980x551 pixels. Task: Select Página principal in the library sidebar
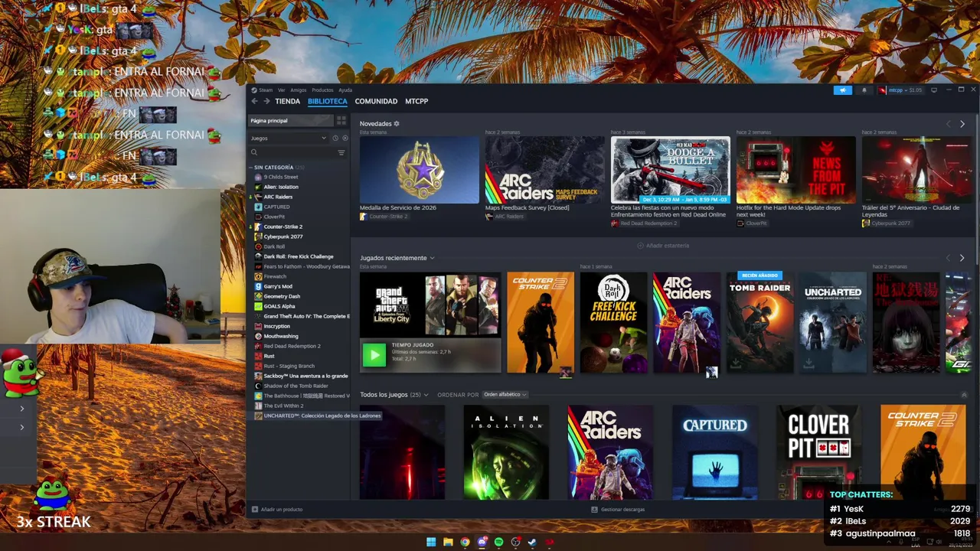pos(290,120)
